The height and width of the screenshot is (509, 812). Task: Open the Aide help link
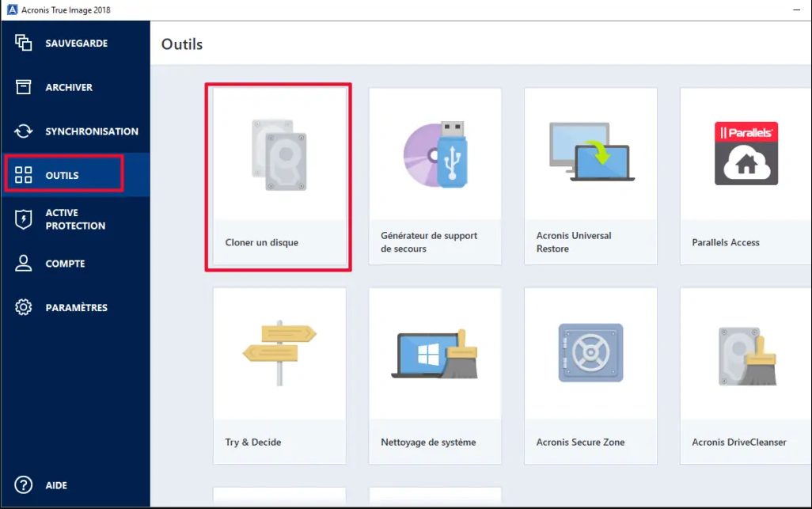tap(45, 485)
